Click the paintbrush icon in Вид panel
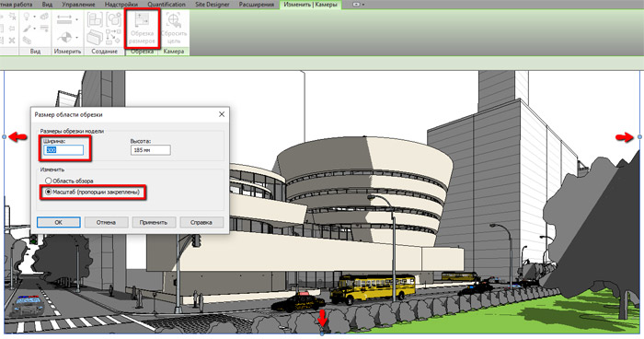Viewport: 644px width, 339px height. [x=27, y=29]
